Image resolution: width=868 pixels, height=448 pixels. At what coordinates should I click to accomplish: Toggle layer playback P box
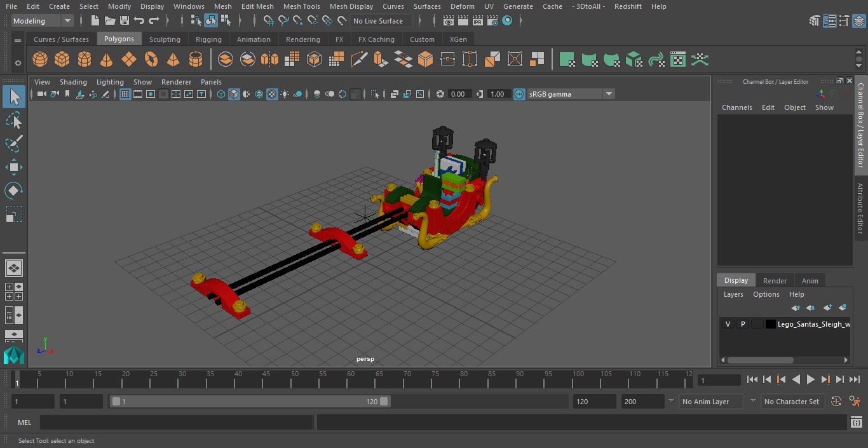click(743, 324)
